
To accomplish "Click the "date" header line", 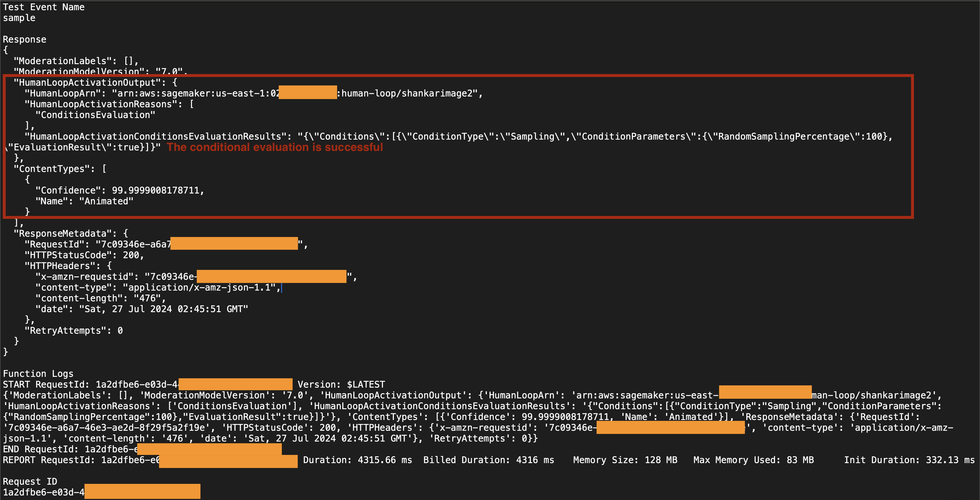I will tap(141, 309).
